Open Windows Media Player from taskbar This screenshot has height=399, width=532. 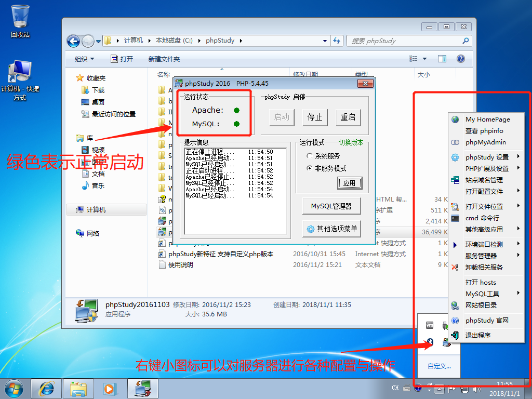coord(109,389)
